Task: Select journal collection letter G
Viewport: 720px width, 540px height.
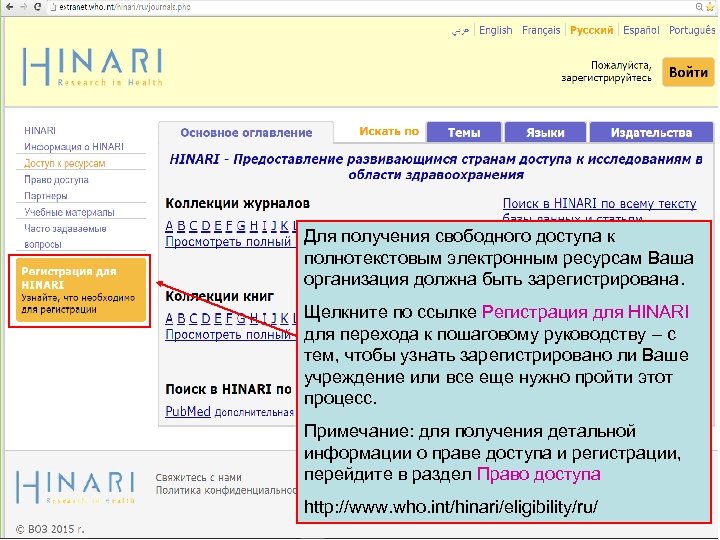Action: [x=241, y=226]
